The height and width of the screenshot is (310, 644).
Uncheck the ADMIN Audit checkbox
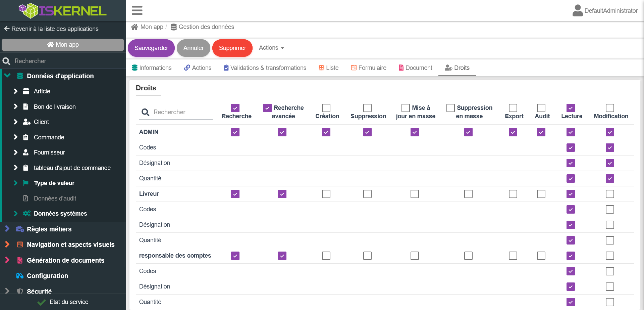click(x=541, y=132)
